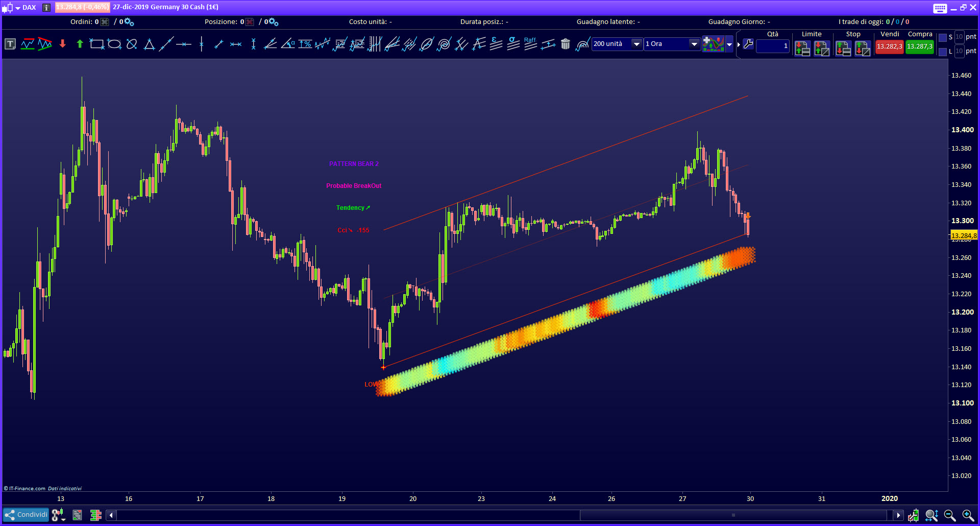This screenshot has height=526, width=980.
Task: Tick the S stop checkbox
Action: [943, 38]
